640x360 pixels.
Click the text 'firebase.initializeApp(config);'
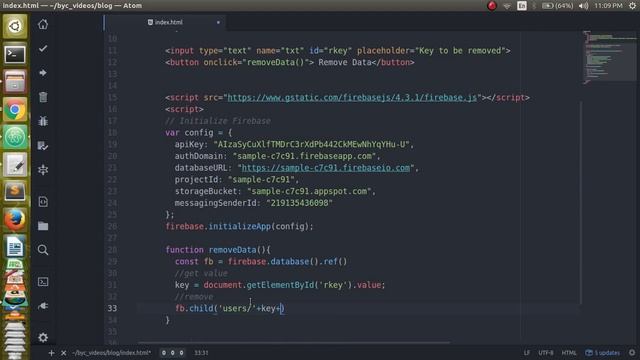[239, 226]
